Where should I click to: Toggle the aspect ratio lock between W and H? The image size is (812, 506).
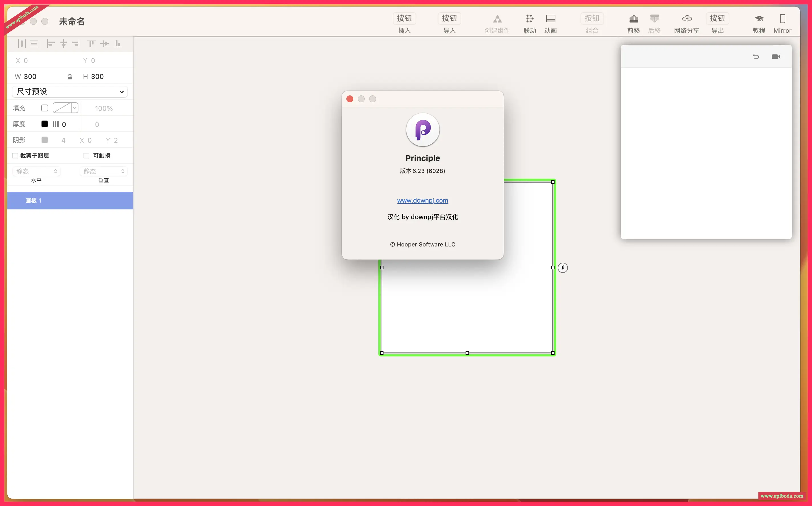70,77
